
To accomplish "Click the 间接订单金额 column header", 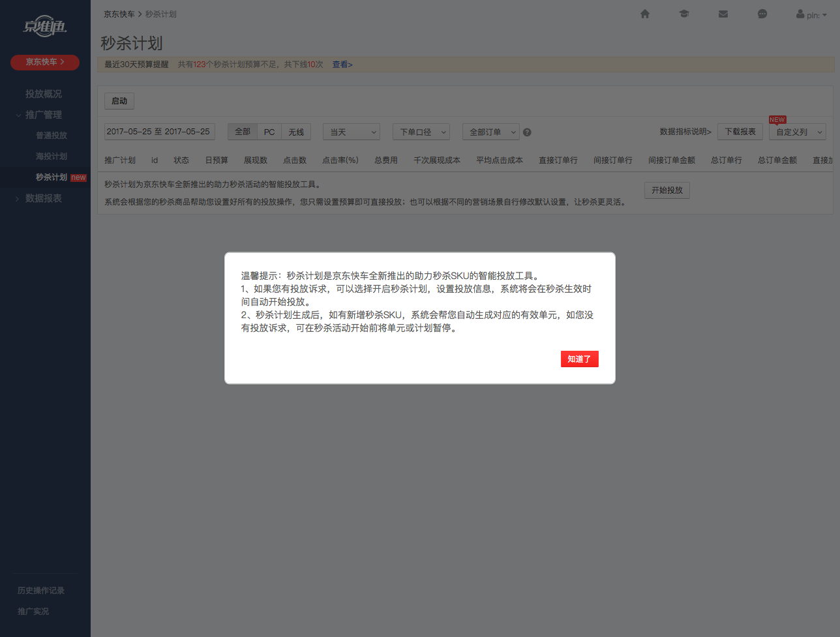I will pos(672,160).
